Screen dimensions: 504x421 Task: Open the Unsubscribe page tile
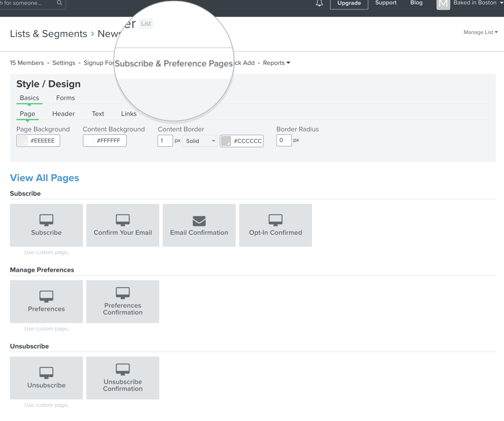click(x=46, y=378)
